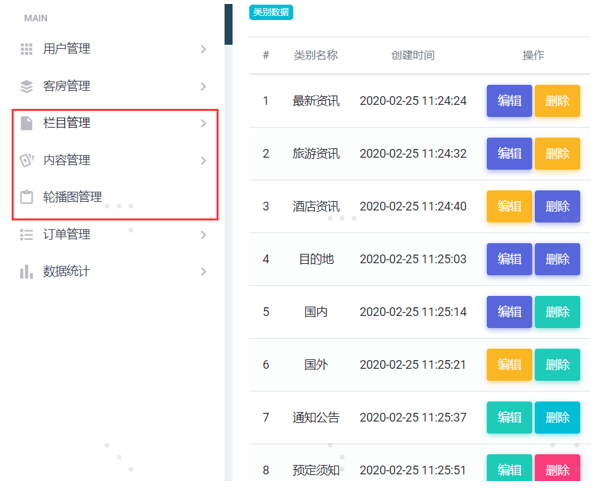Click 编辑 for 酒店资讯
This screenshot has width=614, height=497.
coord(509,206)
